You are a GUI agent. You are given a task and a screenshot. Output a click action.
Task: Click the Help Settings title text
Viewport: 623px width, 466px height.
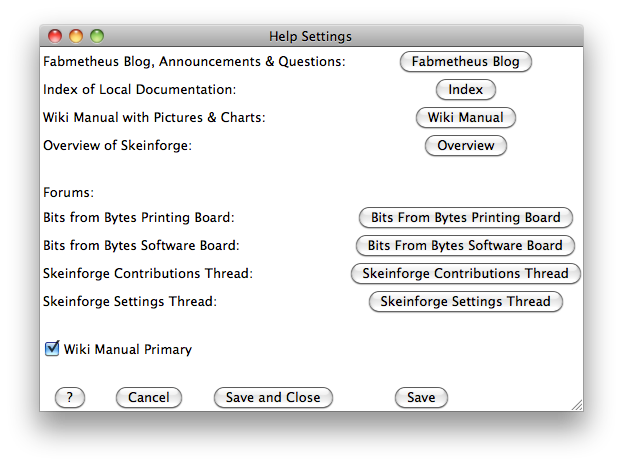[x=310, y=37]
